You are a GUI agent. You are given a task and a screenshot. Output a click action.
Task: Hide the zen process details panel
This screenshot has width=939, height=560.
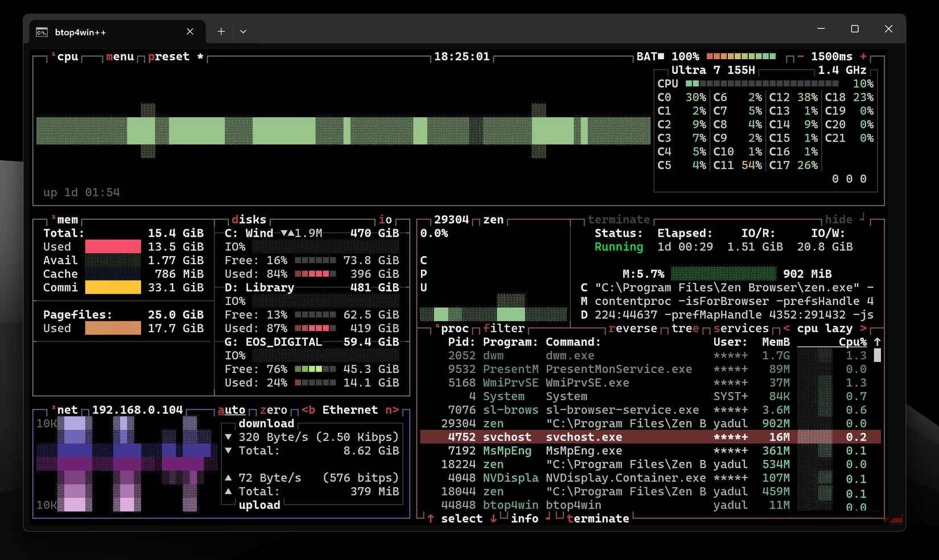pos(840,219)
